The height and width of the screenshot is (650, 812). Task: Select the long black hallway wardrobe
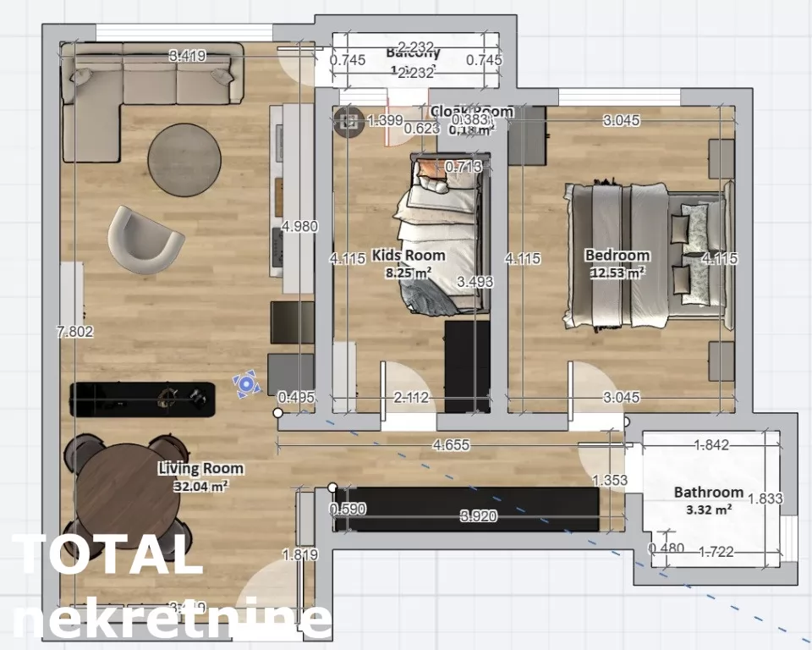pyautogui.click(x=467, y=510)
